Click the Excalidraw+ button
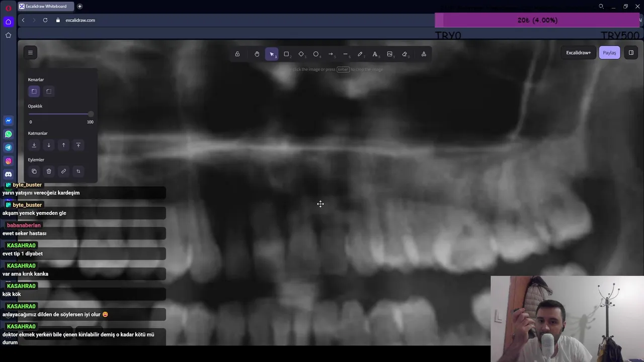This screenshot has width=644, height=362. 579,53
